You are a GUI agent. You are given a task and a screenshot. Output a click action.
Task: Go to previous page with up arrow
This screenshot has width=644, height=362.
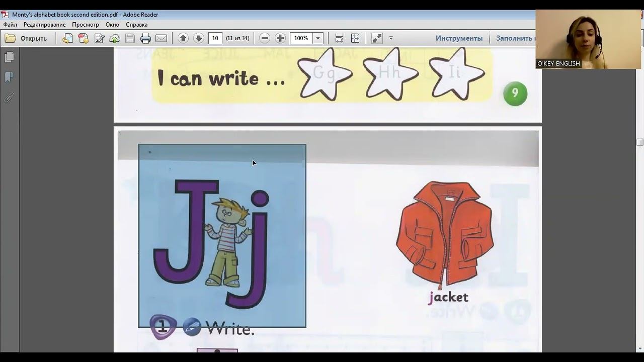183,38
